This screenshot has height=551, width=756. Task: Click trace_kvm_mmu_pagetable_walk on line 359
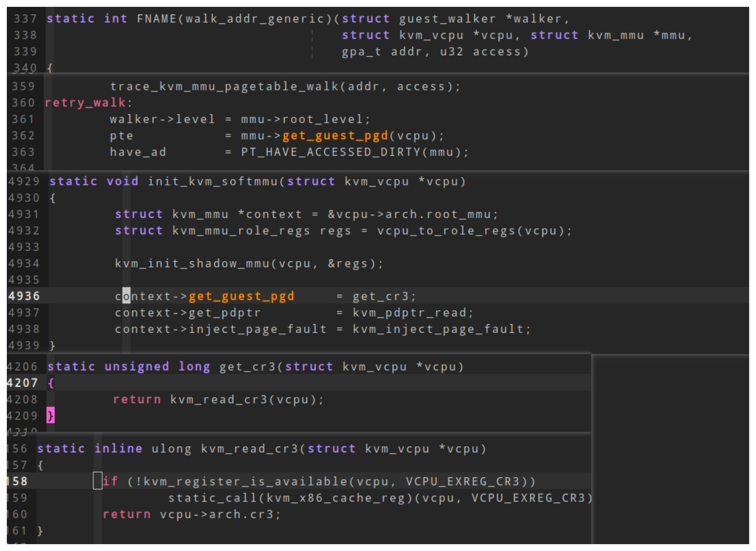click(x=225, y=87)
